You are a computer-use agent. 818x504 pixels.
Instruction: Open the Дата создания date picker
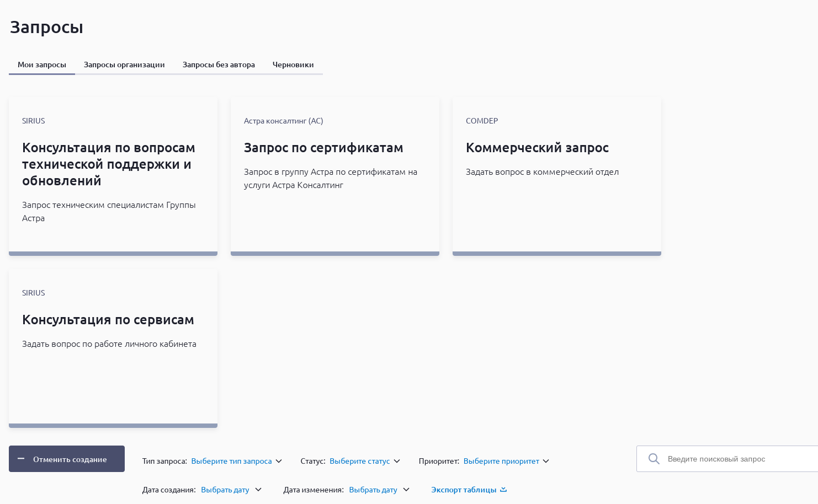[231, 490]
